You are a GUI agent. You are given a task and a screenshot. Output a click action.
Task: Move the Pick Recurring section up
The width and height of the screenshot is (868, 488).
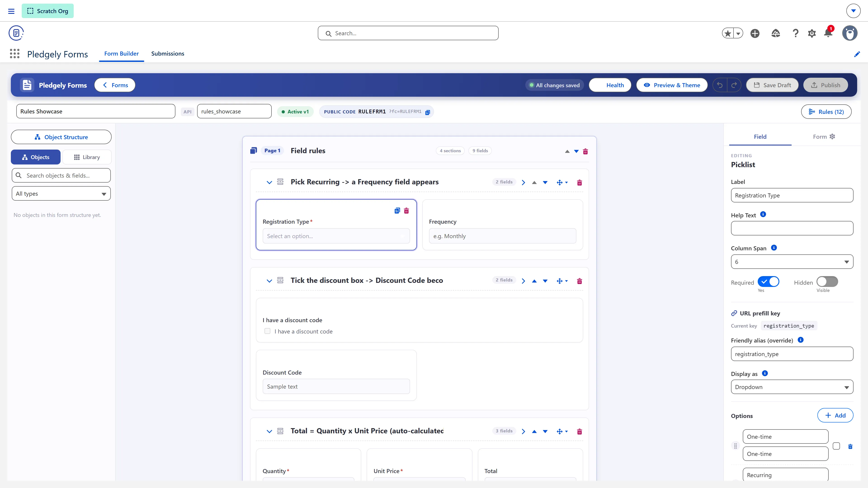[534, 183]
